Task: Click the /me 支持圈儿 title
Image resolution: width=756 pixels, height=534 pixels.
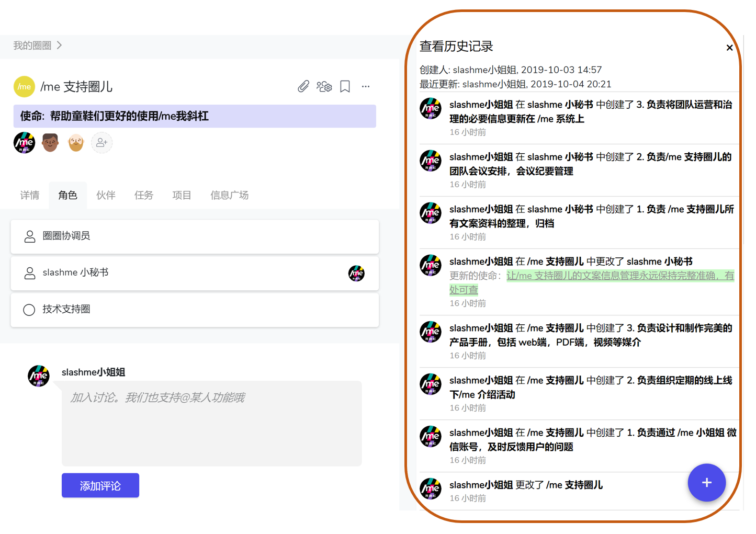Action: pyautogui.click(x=76, y=87)
